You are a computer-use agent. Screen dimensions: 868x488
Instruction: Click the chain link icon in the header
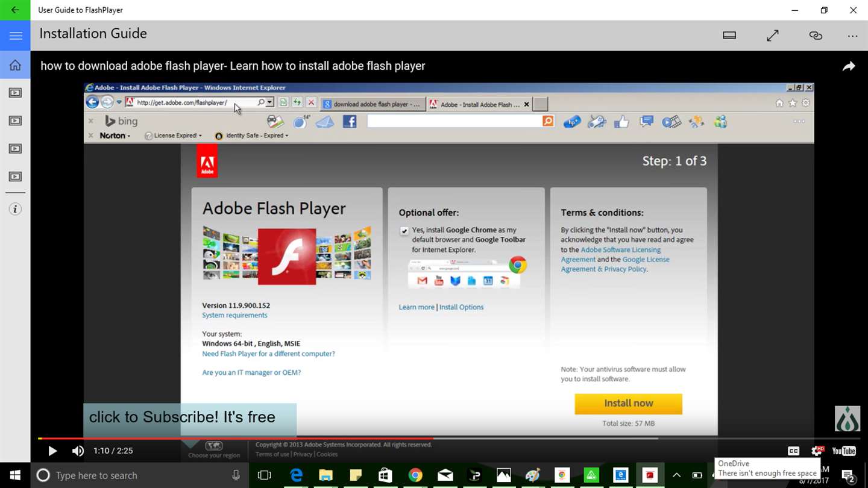point(816,36)
